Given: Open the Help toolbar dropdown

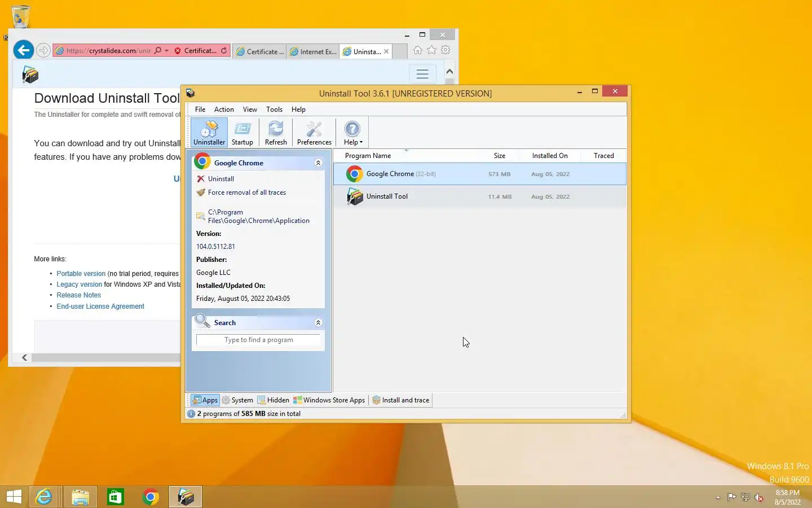Looking at the screenshot, I should (x=352, y=133).
